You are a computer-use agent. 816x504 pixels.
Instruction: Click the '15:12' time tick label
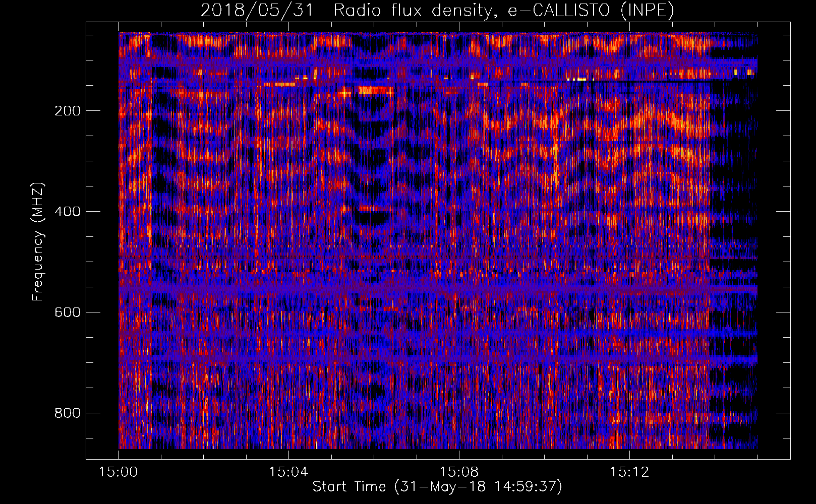point(629,472)
